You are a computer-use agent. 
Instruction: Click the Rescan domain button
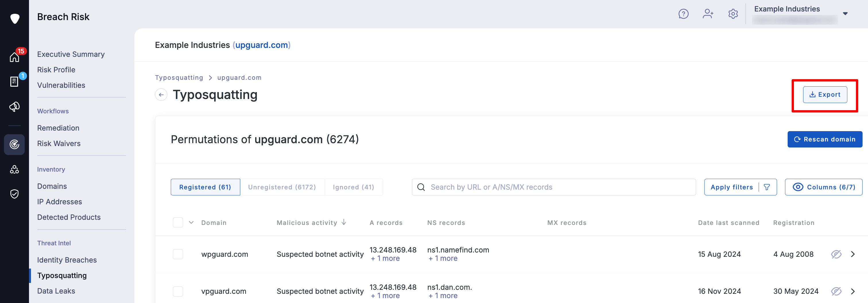coord(825,139)
